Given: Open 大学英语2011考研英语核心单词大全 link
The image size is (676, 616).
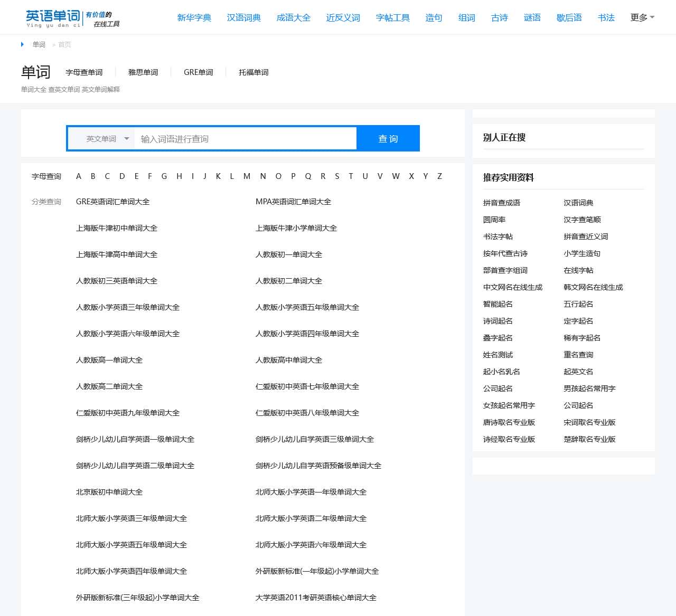Looking at the screenshot, I should tap(316, 598).
